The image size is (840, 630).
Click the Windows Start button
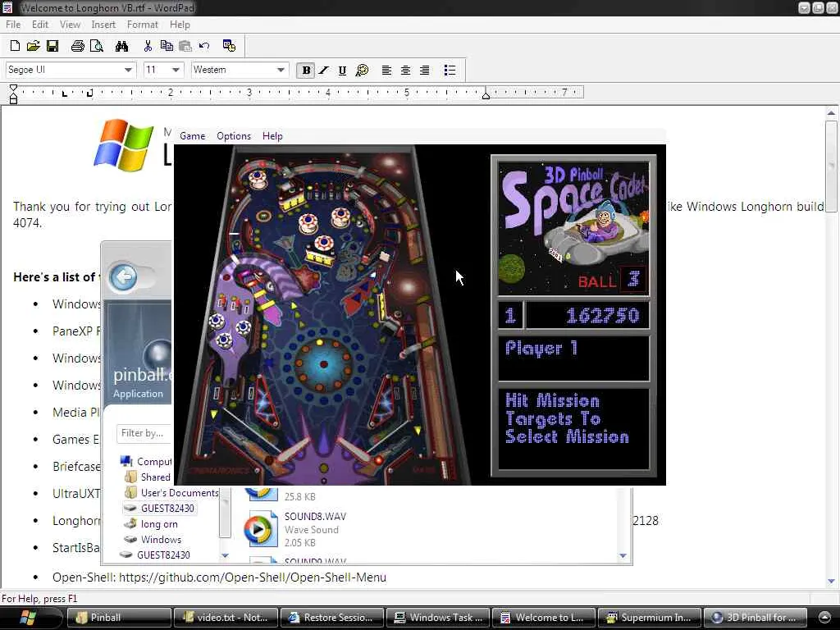pos(28,618)
